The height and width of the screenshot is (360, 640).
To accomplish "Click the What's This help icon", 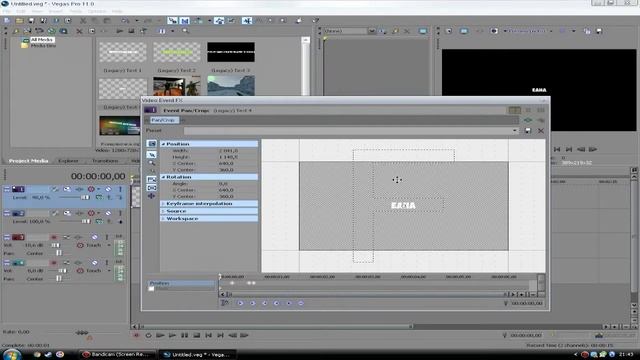I will pyautogui.click(x=316, y=20).
